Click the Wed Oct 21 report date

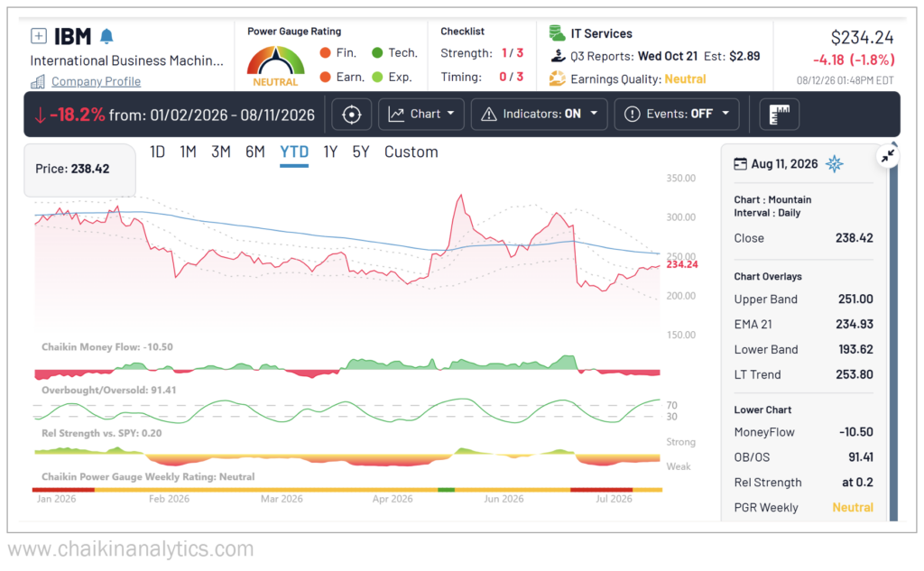coord(668,56)
